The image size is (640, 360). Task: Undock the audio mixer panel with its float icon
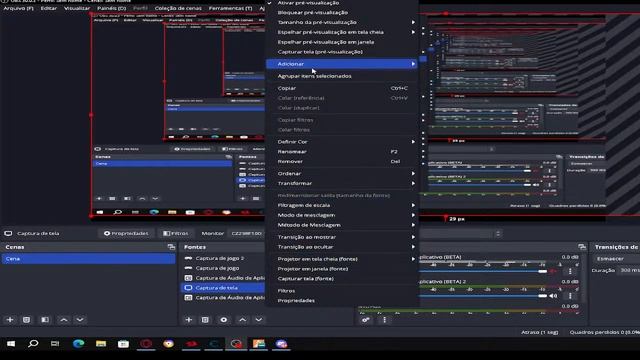[582, 247]
